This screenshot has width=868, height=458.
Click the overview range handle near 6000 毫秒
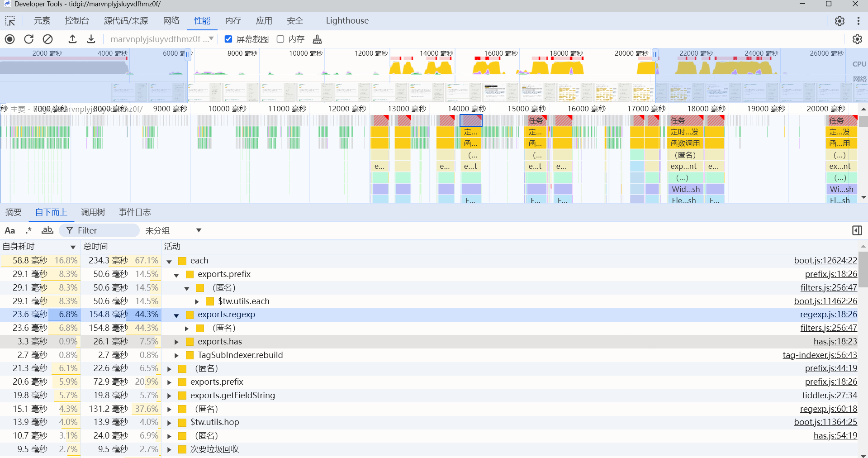pos(188,54)
